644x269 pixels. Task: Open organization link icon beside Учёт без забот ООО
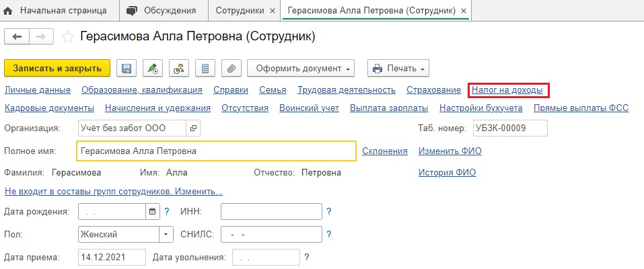tap(193, 128)
